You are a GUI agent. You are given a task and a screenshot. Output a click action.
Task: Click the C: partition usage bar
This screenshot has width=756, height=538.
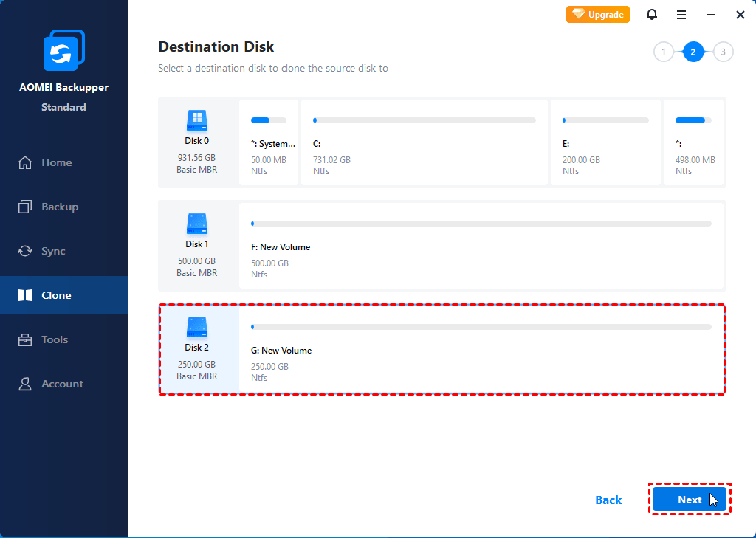click(x=425, y=120)
